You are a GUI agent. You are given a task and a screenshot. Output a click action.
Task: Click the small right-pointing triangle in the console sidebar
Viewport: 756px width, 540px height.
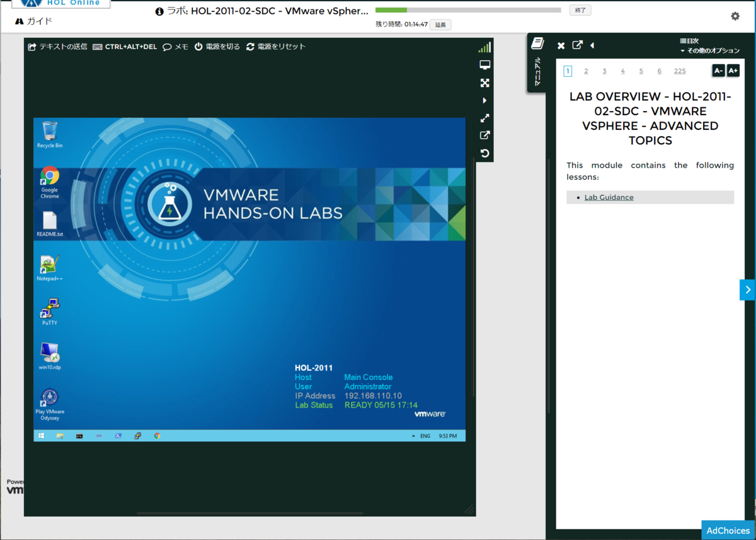coord(484,100)
